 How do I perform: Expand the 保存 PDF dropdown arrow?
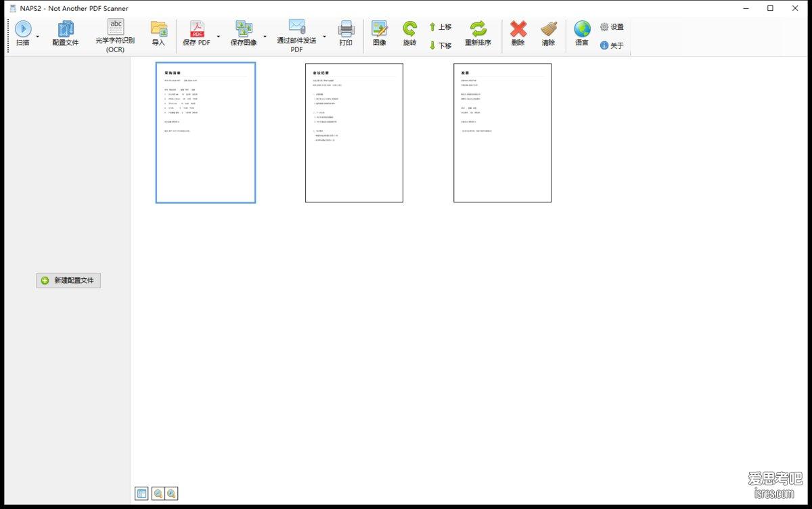point(218,36)
